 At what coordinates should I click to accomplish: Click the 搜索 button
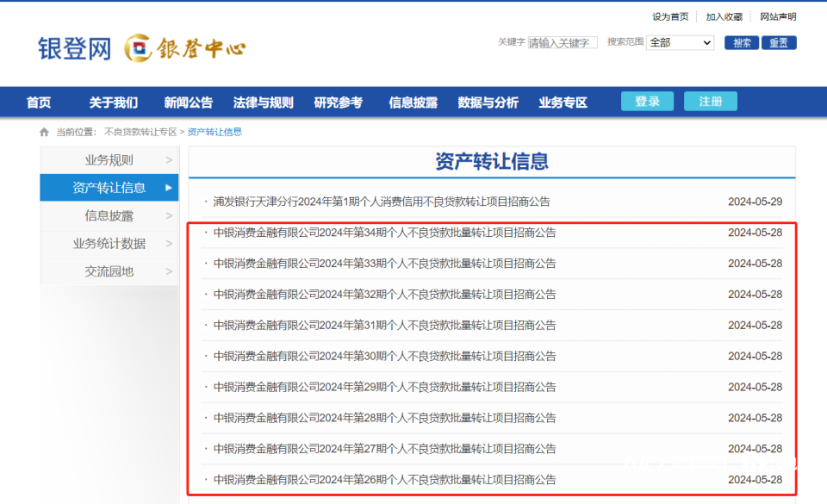(x=742, y=43)
